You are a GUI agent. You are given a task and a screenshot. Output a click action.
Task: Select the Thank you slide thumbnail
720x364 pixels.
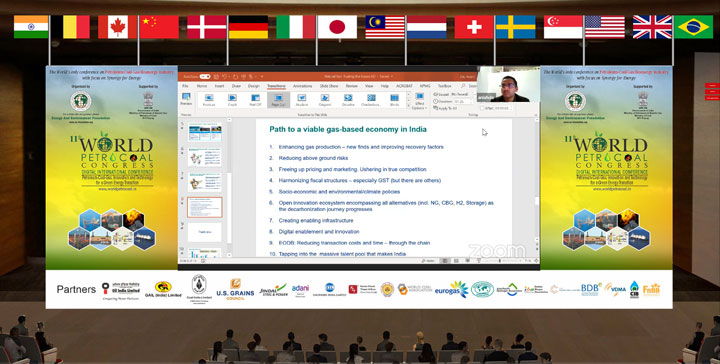204,232
